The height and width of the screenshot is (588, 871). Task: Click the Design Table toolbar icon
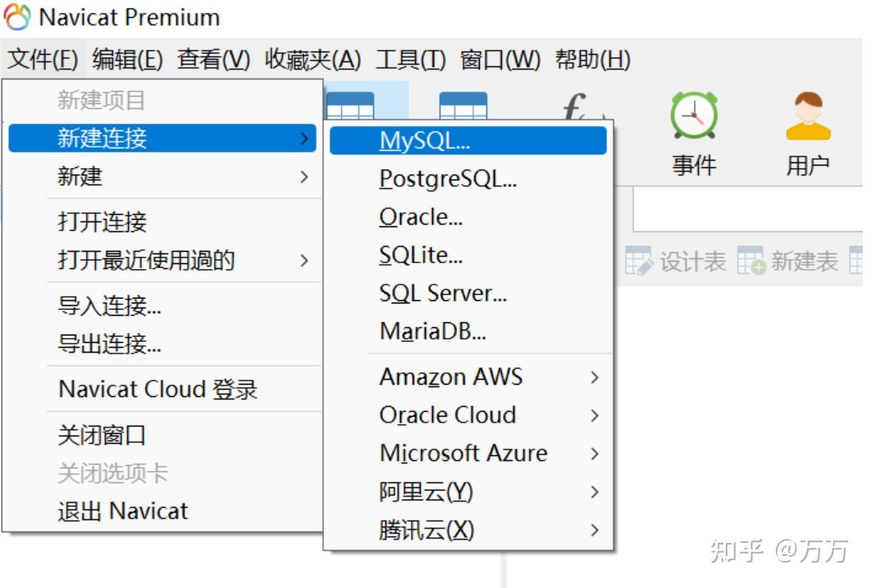click(639, 262)
